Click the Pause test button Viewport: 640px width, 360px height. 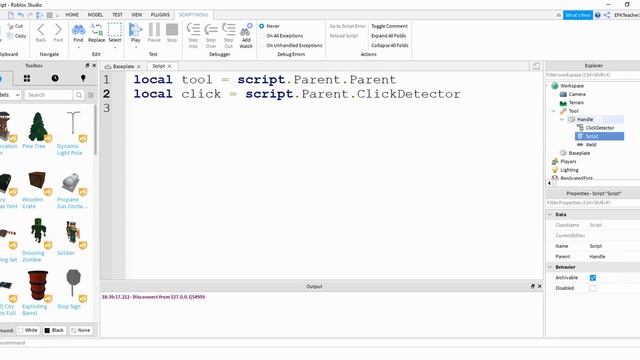pos(154,29)
